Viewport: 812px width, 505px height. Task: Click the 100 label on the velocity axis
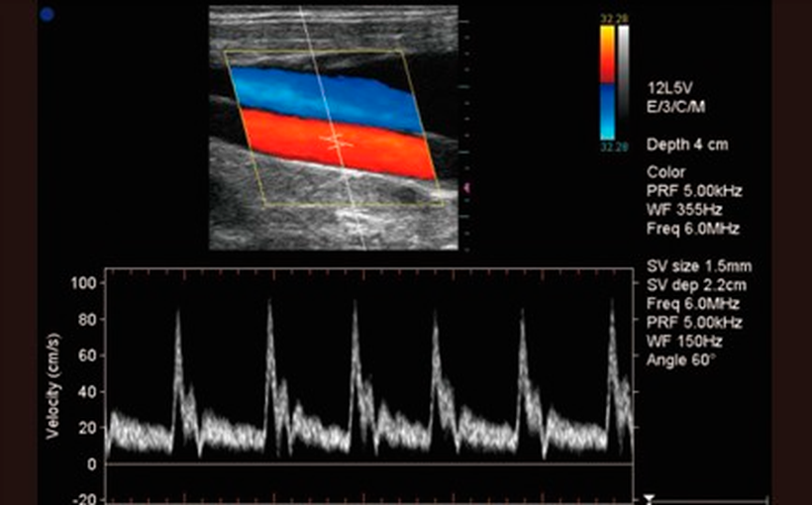point(84,282)
